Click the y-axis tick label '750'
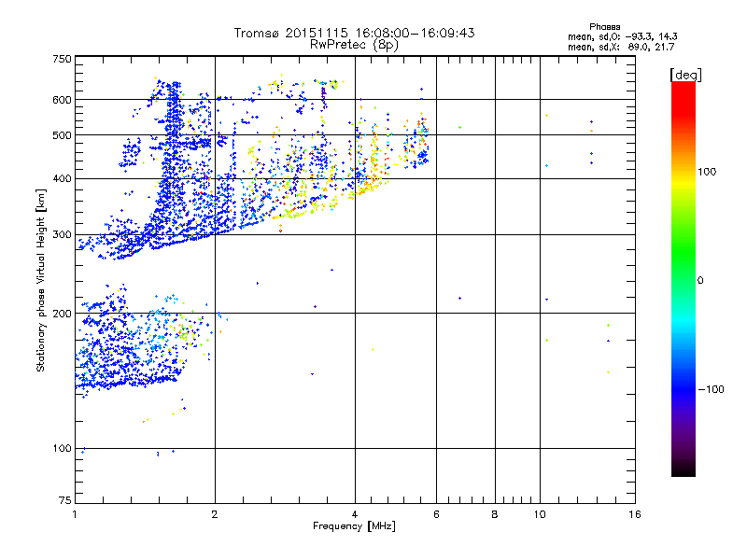Viewport: 747px width, 560px height. (62, 59)
